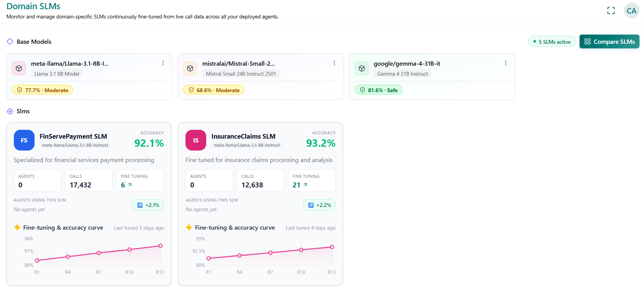Viewport: 644px width, 298px height.
Task: Select the R13 data point on FinServePayment curve
Action: (x=161, y=246)
